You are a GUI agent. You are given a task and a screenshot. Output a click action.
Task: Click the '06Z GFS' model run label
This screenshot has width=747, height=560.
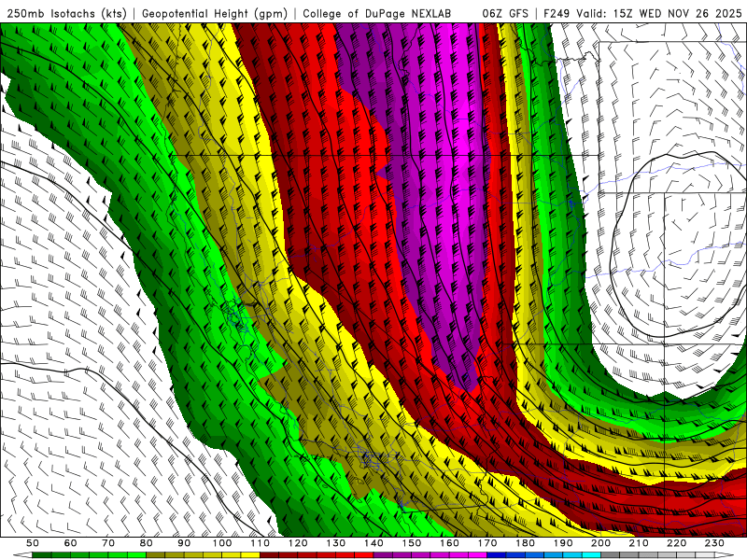tap(505, 13)
